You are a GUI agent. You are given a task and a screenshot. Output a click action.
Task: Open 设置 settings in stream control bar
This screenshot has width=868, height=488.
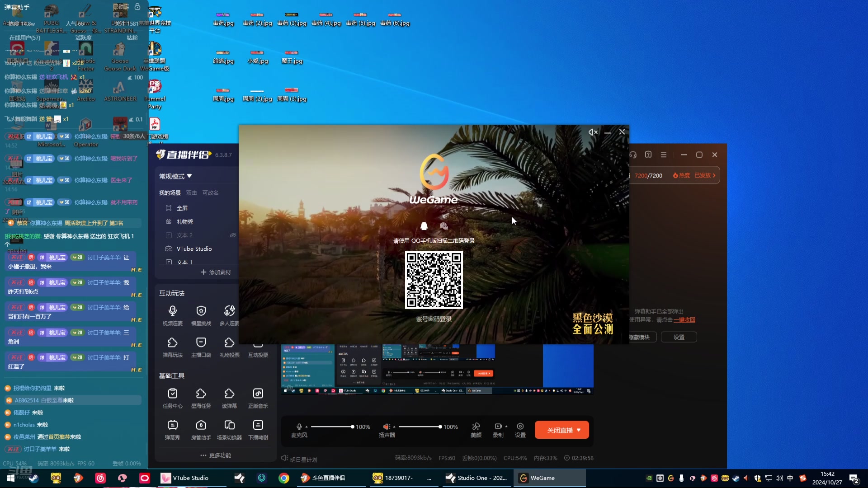click(520, 430)
